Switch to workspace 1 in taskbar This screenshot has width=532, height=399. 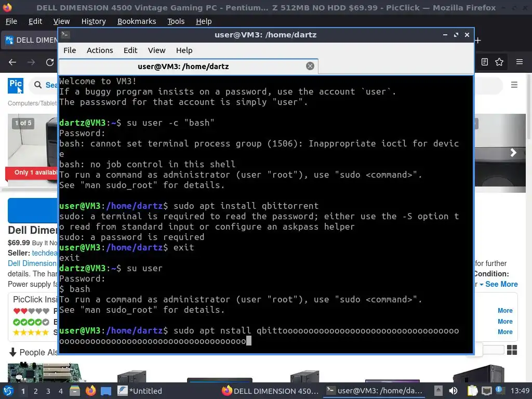coord(23,391)
